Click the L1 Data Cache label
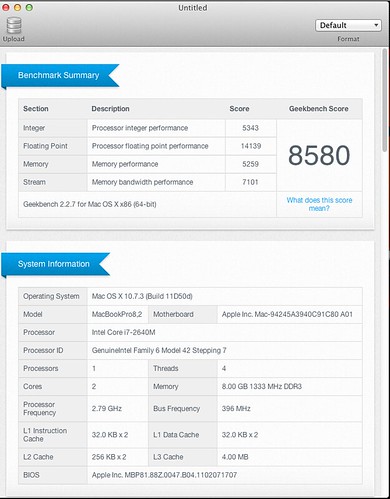This screenshot has width=390, height=499. [176, 435]
